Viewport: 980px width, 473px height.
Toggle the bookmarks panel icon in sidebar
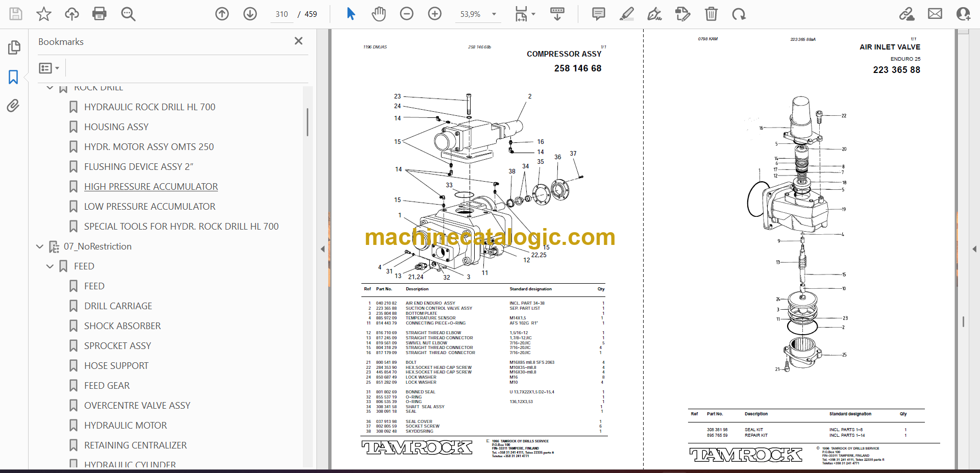click(13, 77)
